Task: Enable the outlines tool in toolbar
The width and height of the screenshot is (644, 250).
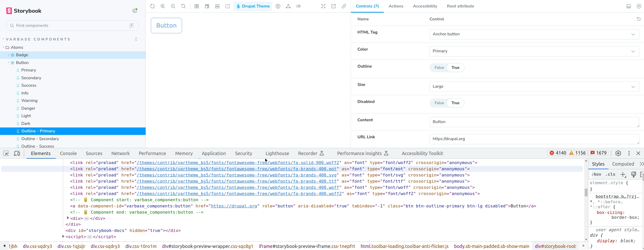Action: coord(228,6)
